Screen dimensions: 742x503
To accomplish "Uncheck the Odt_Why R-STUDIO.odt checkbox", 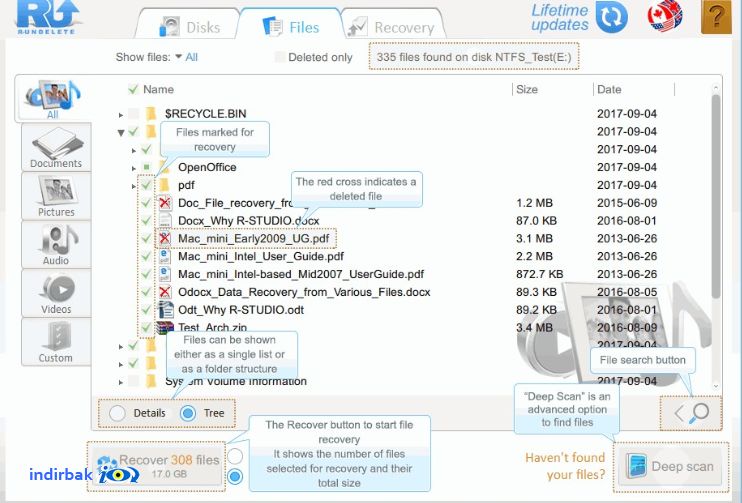I will [147, 310].
